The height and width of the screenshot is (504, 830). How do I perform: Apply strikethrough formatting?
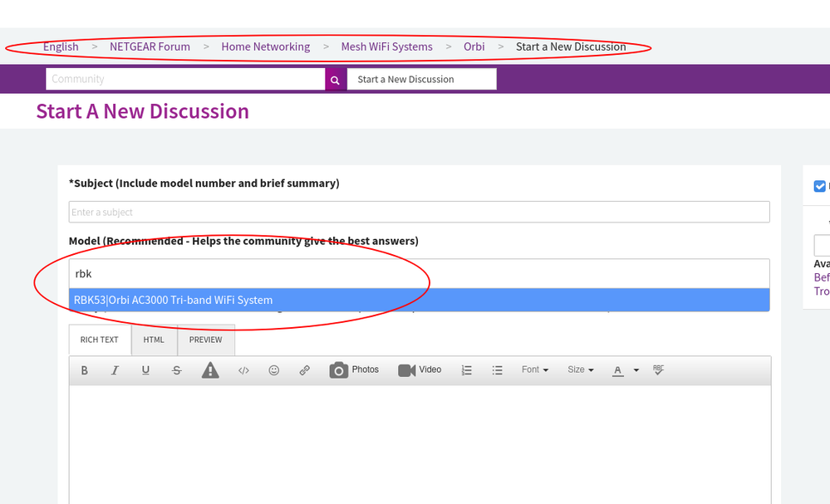[x=176, y=370]
